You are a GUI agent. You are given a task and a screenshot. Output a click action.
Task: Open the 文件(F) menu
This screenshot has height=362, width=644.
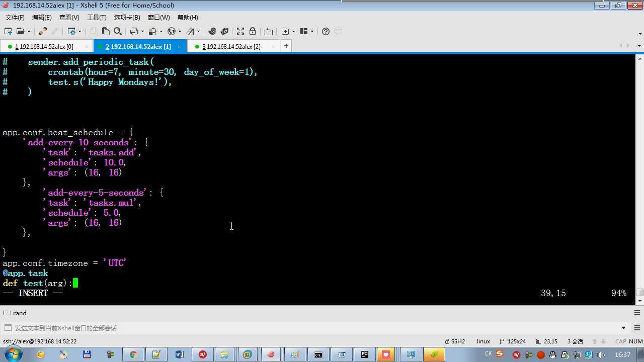(15, 17)
